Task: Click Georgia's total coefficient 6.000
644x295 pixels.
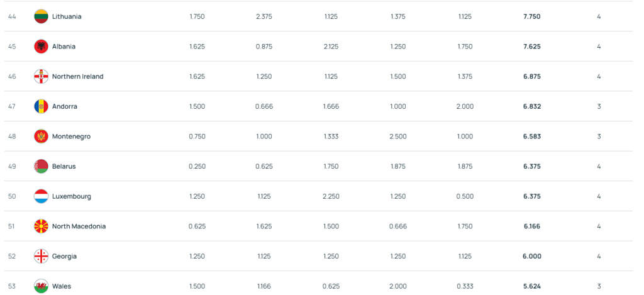Action: pyautogui.click(x=532, y=257)
